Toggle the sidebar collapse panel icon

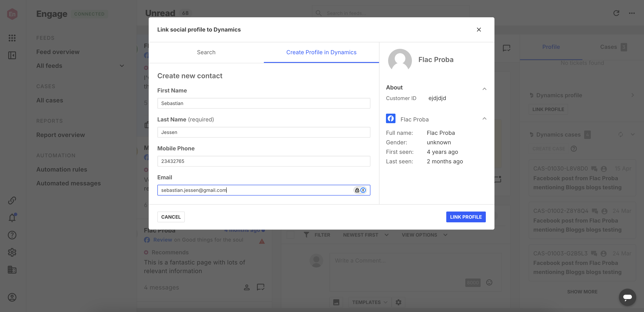pos(12,55)
